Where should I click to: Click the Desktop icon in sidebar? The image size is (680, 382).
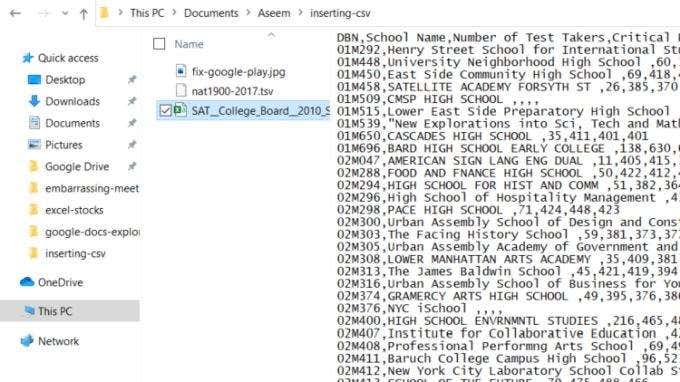coord(34,79)
